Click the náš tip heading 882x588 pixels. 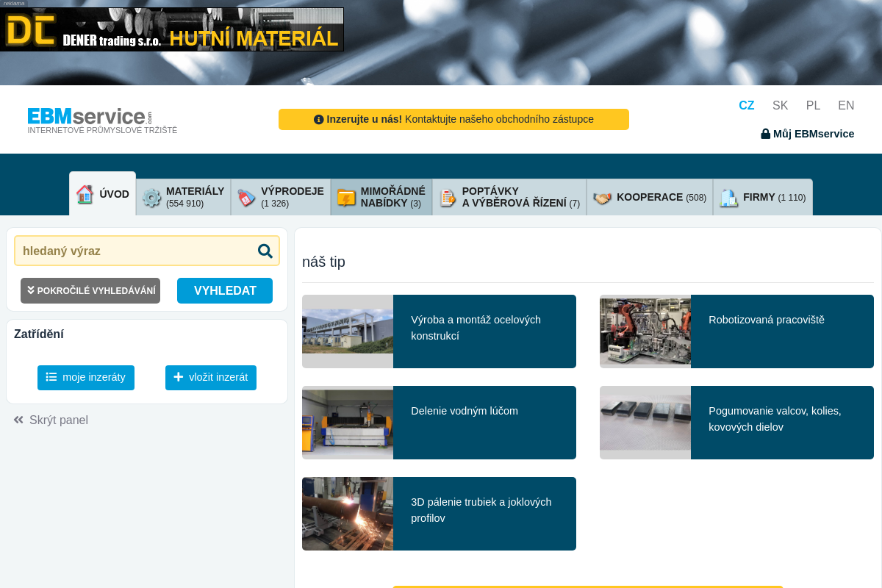pyautogui.click(x=323, y=262)
